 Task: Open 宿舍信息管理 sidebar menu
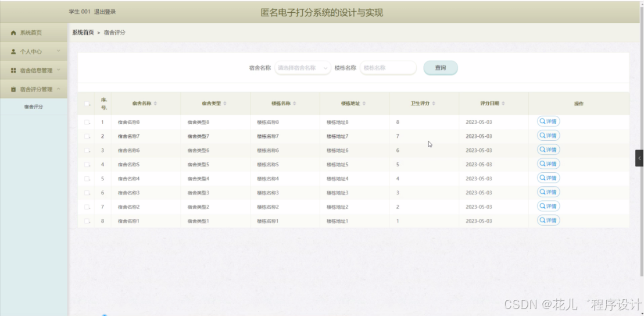(x=34, y=70)
